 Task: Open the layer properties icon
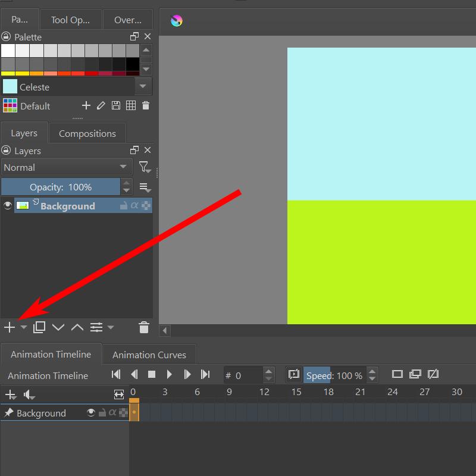pyautogui.click(x=96, y=327)
